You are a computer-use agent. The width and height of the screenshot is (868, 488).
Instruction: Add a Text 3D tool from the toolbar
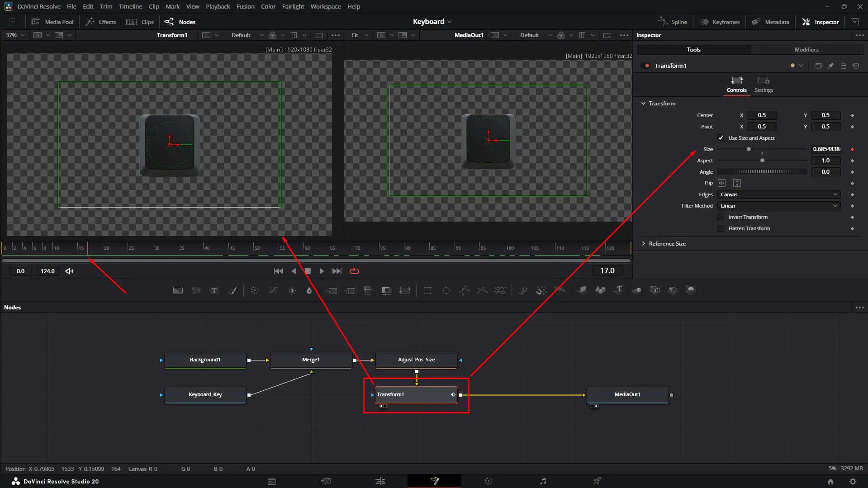coord(619,290)
